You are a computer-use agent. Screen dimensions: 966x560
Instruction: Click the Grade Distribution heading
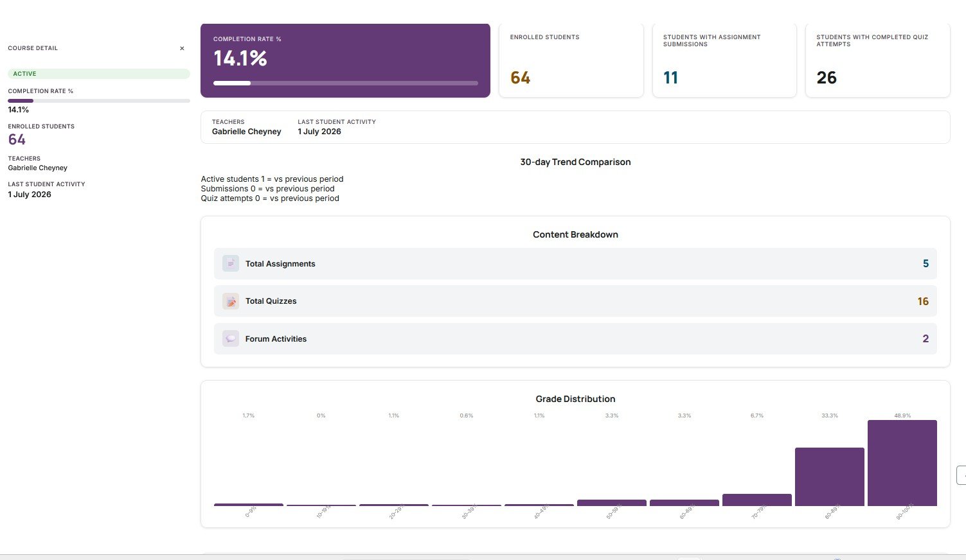[575, 399]
